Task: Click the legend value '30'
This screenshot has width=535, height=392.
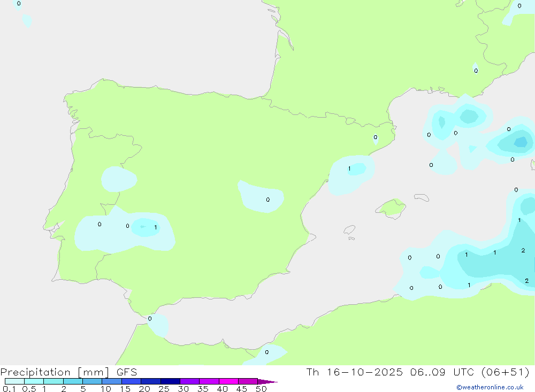Action: pos(183,389)
